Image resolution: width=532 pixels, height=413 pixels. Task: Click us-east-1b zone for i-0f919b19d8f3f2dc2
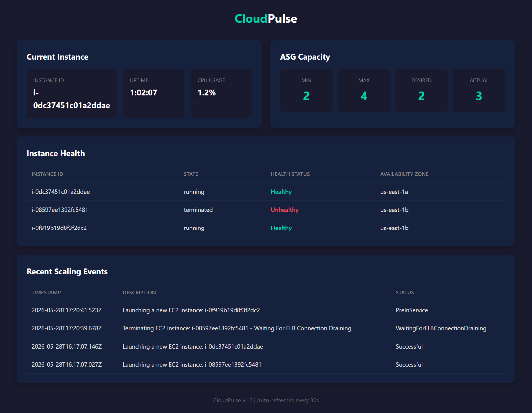tap(394, 228)
